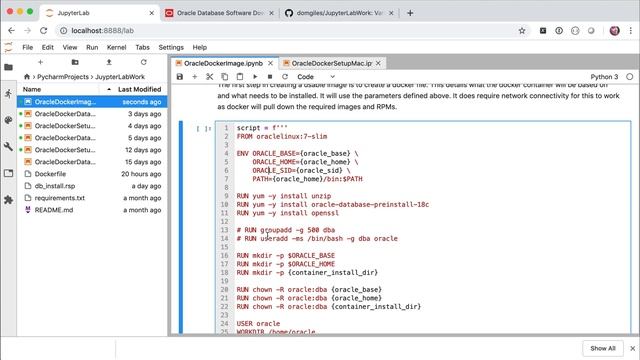Close the OracleDockerImage.ipynb notebook tab
Viewport: 640px width, 360px height.
[x=270, y=63]
